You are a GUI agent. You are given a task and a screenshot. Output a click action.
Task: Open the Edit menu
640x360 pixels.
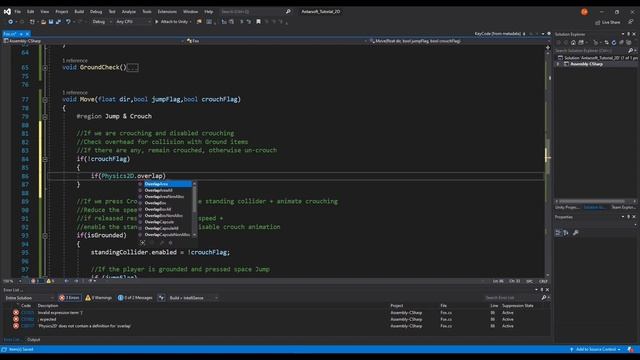point(31,11)
